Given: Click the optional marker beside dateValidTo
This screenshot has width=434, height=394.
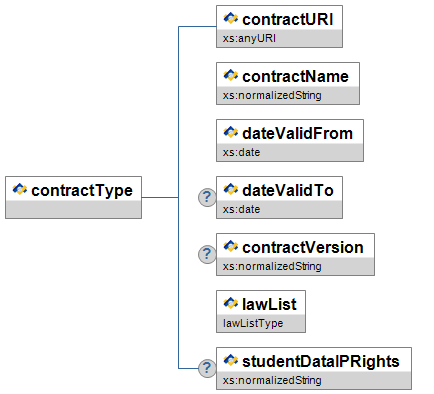Looking at the screenshot, I should 207,197.
